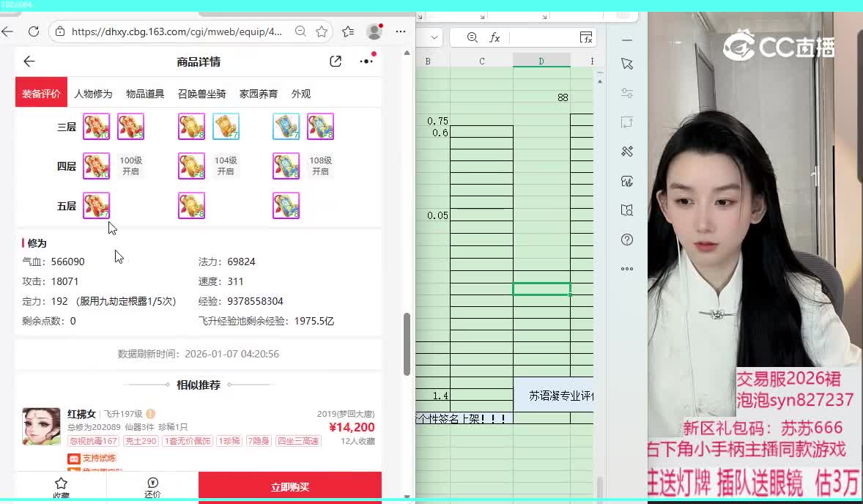Click cell with value 1.4

(433, 396)
